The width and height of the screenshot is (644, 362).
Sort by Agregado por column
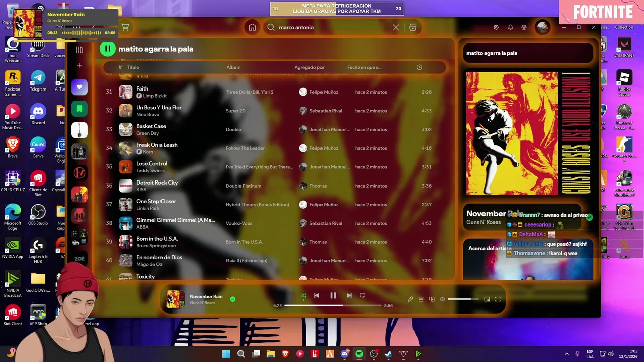309,67
